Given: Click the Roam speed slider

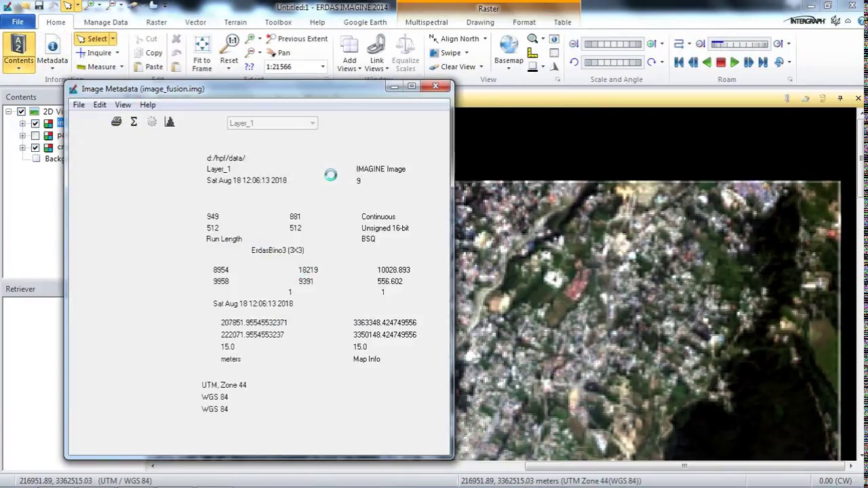Looking at the screenshot, I should (x=740, y=44).
